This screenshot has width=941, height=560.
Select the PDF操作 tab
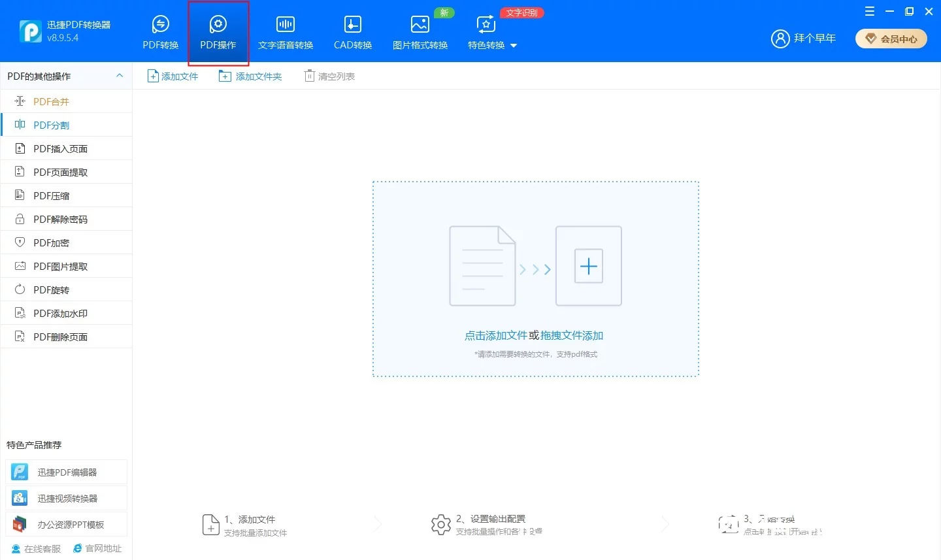[x=218, y=33]
